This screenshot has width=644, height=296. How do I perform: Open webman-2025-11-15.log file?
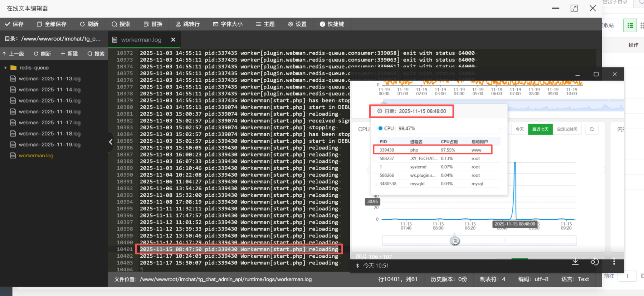49,101
